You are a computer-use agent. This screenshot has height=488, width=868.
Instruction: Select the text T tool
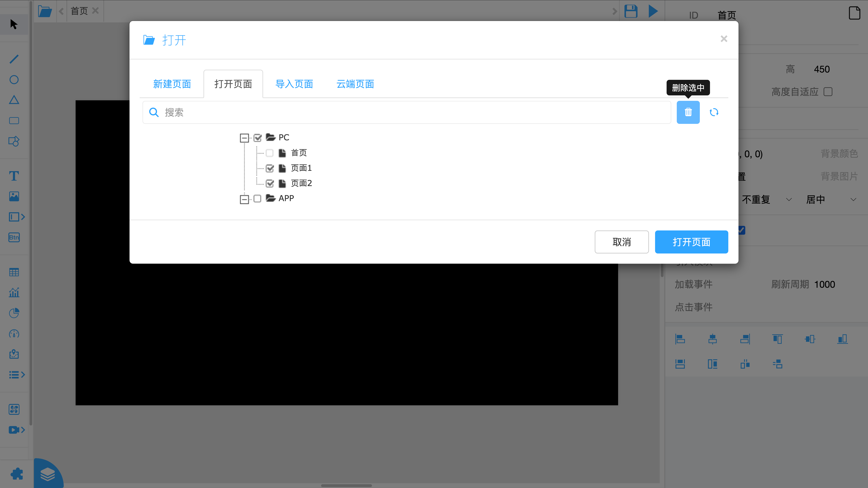coord(14,176)
